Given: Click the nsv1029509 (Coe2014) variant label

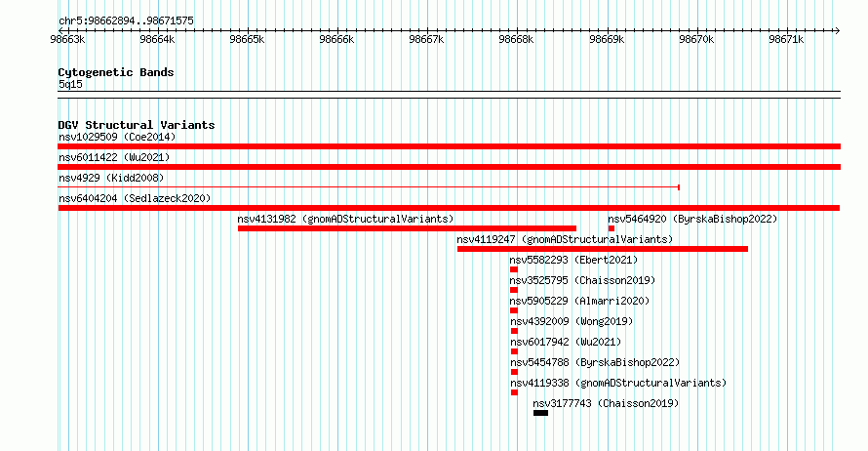Looking at the screenshot, I should point(117,137).
